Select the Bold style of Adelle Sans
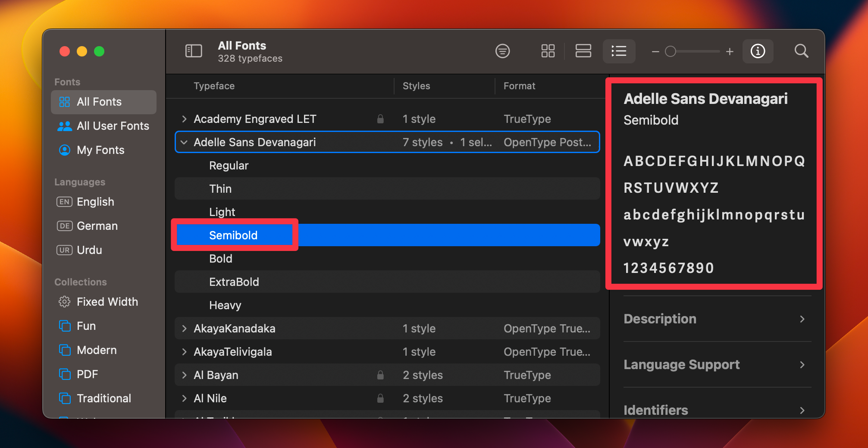 click(220, 258)
